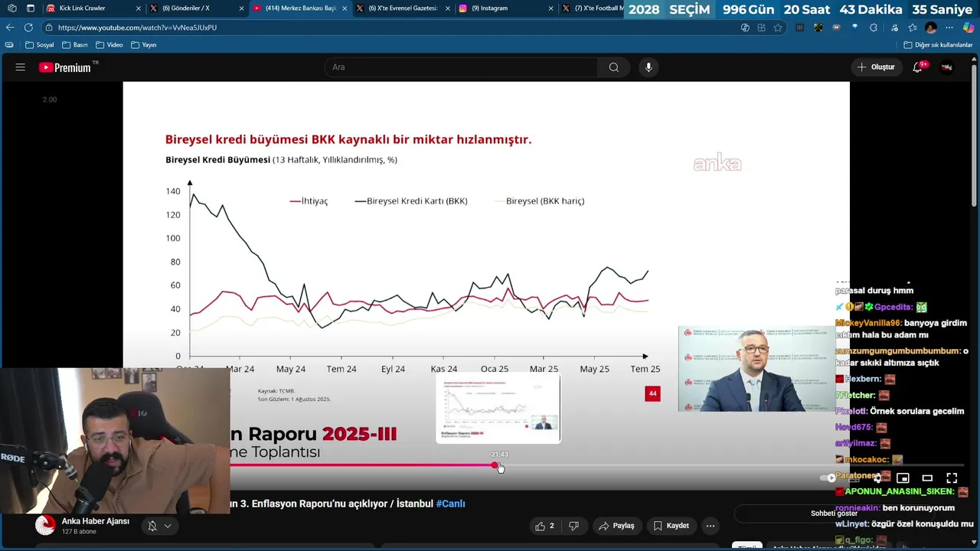This screenshot has height=551, width=980.
Task: Close the Instagram tab
Action: click(550, 8)
